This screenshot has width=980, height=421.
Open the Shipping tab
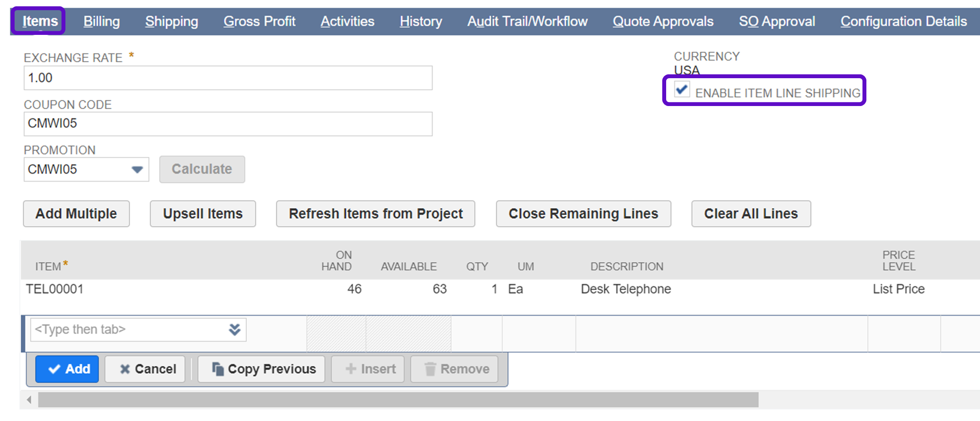(172, 21)
